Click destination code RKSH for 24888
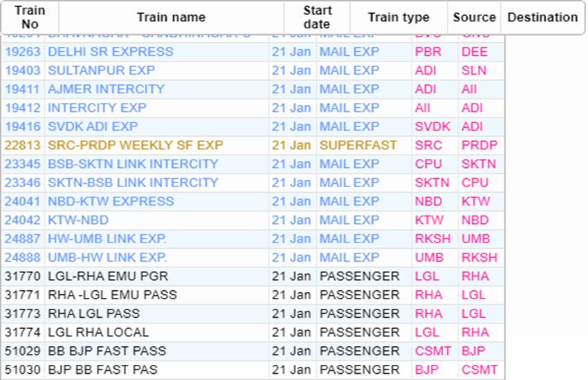The image size is (588, 380). click(x=479, y=257)
